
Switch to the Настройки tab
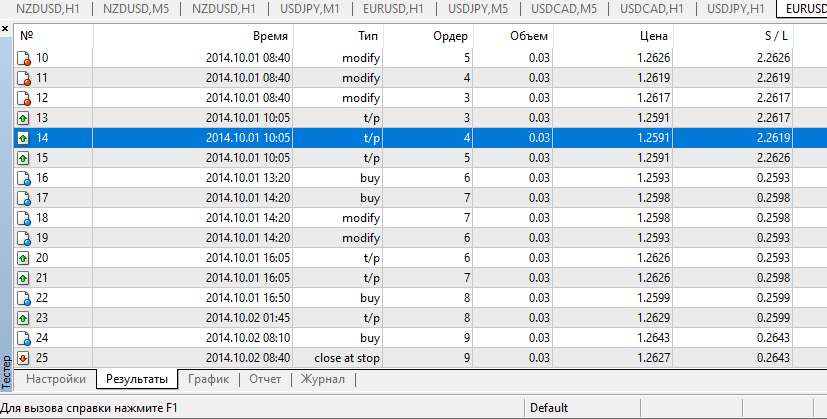(x=56, y=379)
